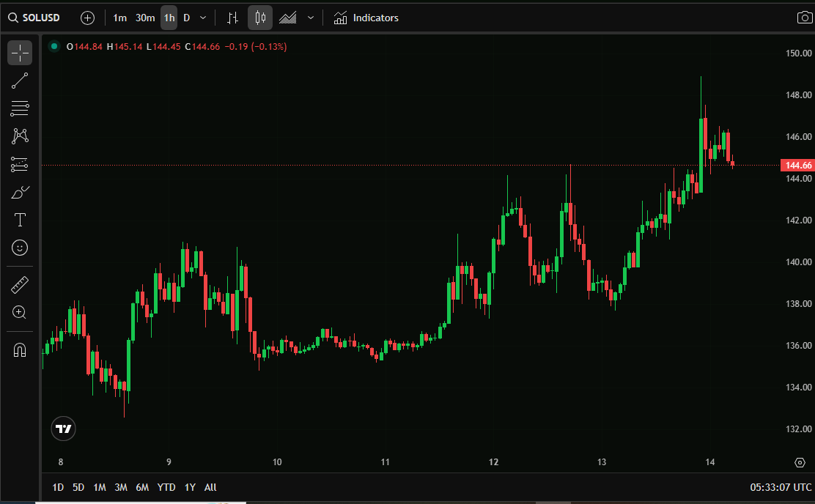Click the 132.00 price axis label
The height and width of the screenshot is (504, 815).
798,429
